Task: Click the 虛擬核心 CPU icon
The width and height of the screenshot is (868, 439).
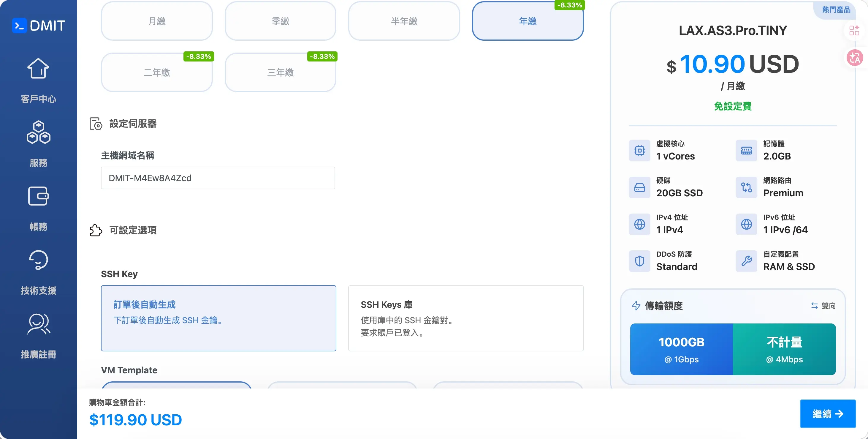Action: (639, 150)
